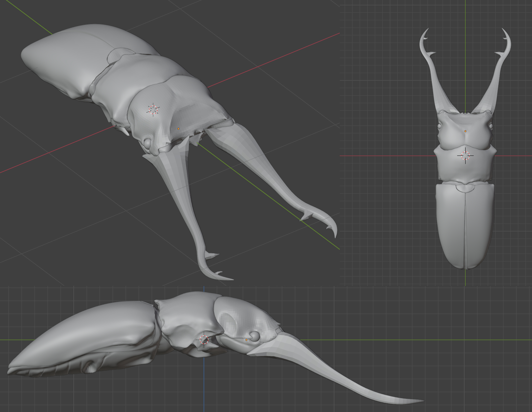Click the orange origin dot in side-view viewport
532x412 pixels.
click(246, 340)
